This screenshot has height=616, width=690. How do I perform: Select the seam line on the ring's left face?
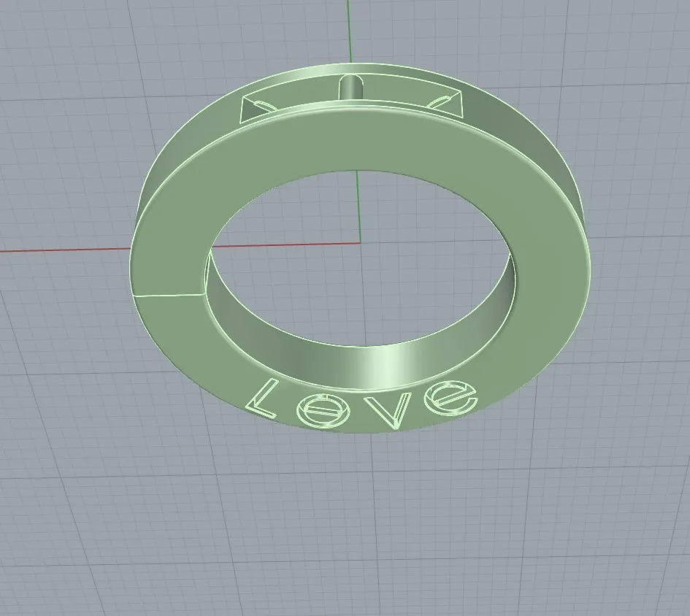pyautogui.click(x=168, y=295)
